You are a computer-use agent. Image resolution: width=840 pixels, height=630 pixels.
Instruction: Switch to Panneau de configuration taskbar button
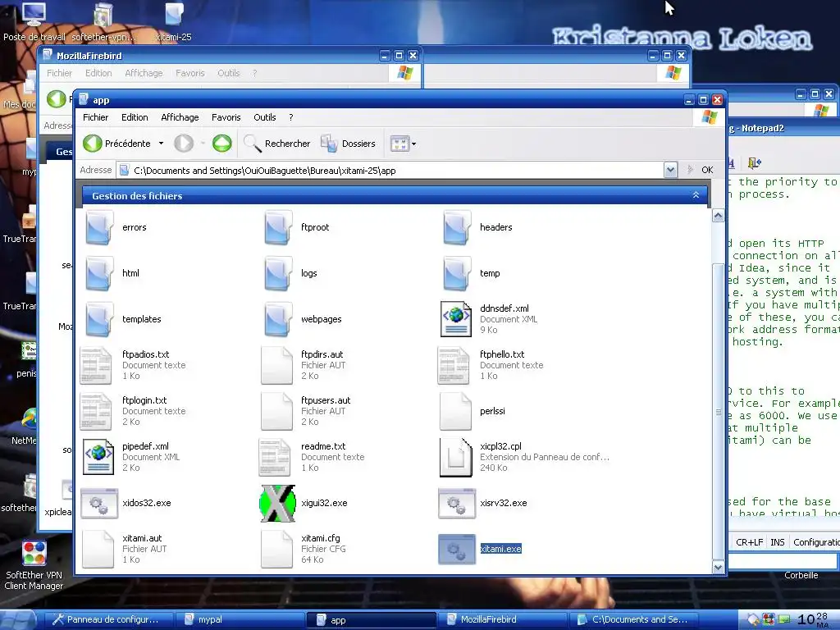[x=109, y=620]
